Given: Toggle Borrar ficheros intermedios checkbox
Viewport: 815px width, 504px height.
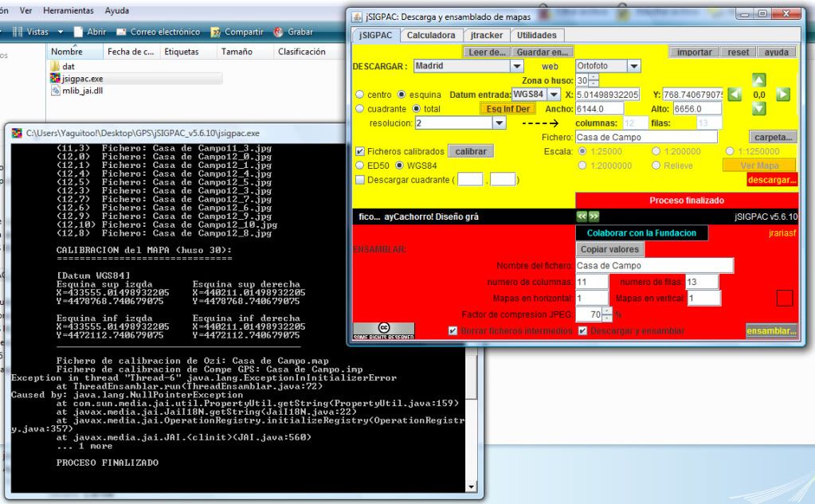Looking at the screenshot, I should pos(453,330).
